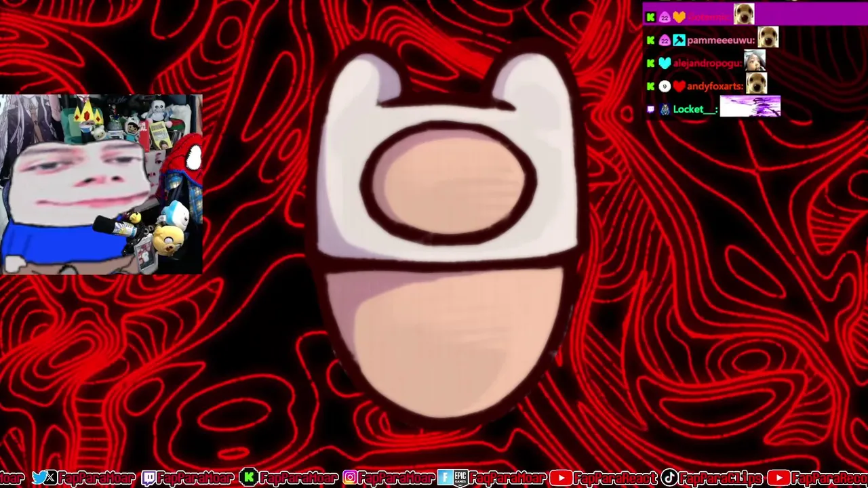Click the username andyfoxarts in chat
The image size is (868, 488).
click(x=715, y=86)
